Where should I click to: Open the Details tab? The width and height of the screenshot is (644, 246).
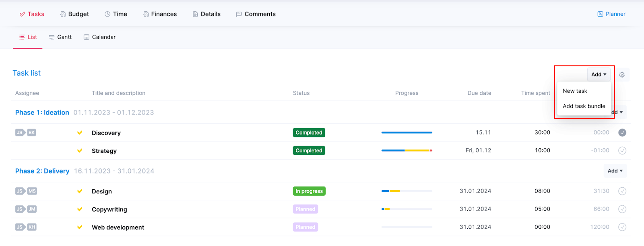coord(206,14)
